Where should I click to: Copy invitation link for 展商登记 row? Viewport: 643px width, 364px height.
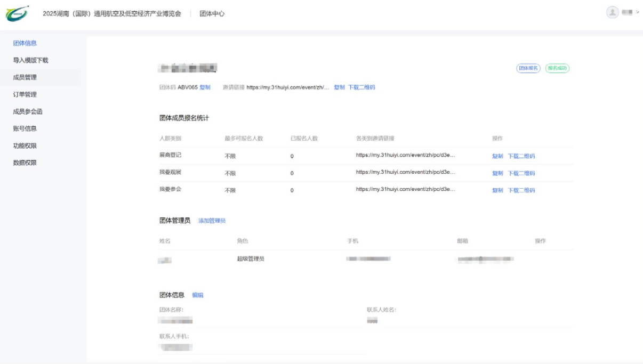pyautogui.click(x=497, y=156)
